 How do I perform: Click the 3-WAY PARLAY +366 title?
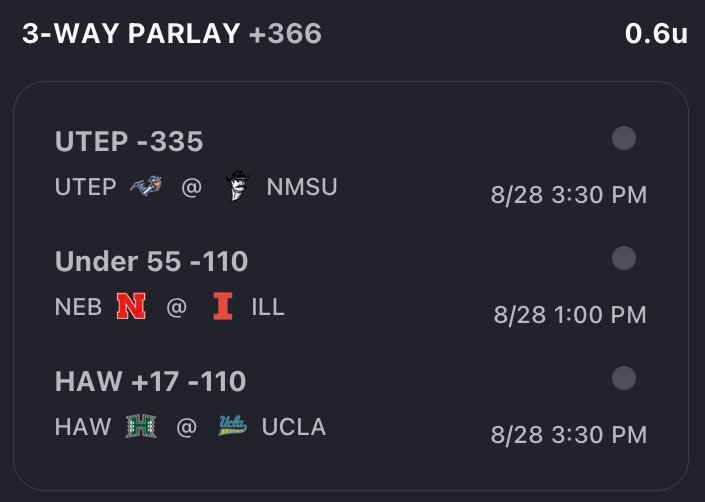click(x=172, y=33)
